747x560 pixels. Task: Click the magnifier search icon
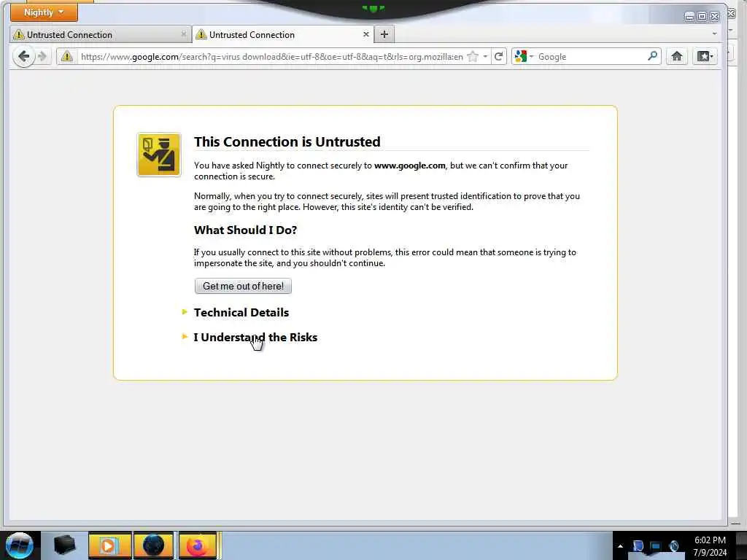click(653, 56)
